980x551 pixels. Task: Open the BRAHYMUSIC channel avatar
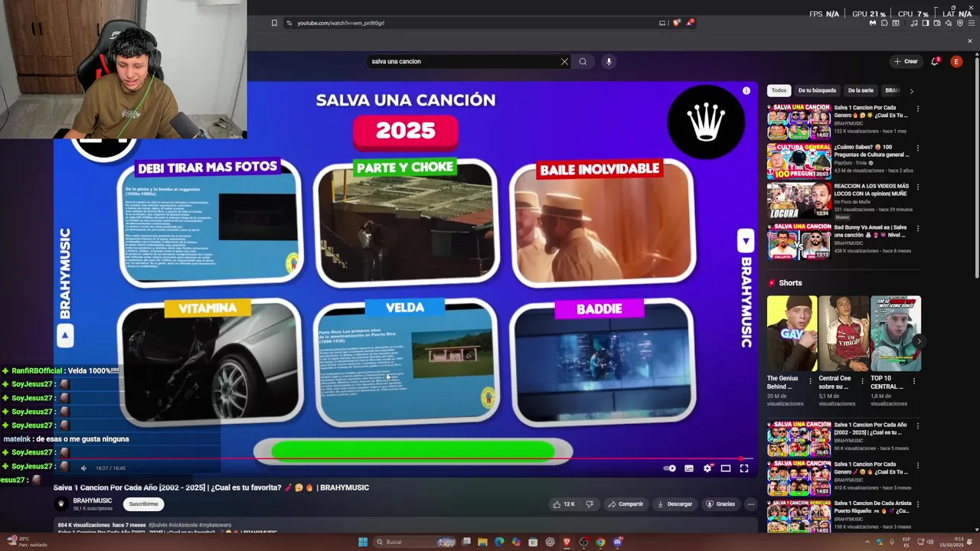point(61,504)
